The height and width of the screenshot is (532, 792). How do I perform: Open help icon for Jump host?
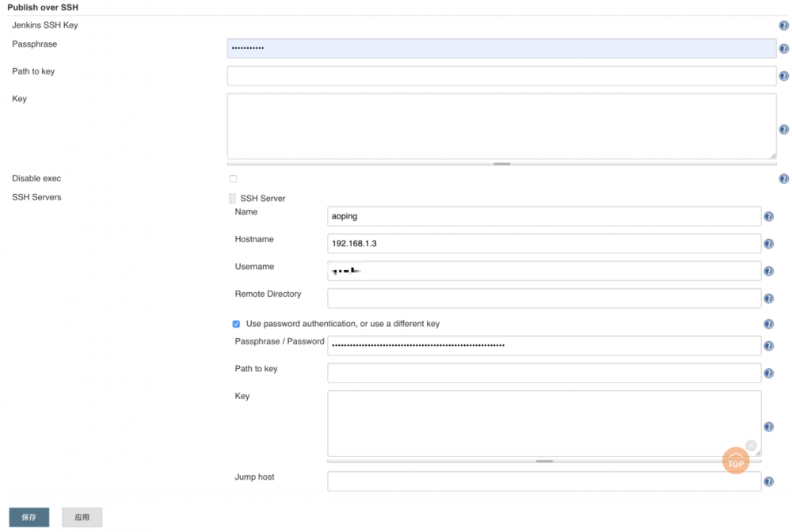click(769, 481)
